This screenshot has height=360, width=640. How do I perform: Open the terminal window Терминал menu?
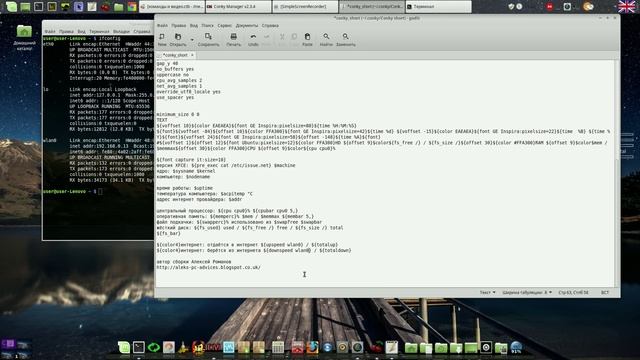(x=99, y=31)
